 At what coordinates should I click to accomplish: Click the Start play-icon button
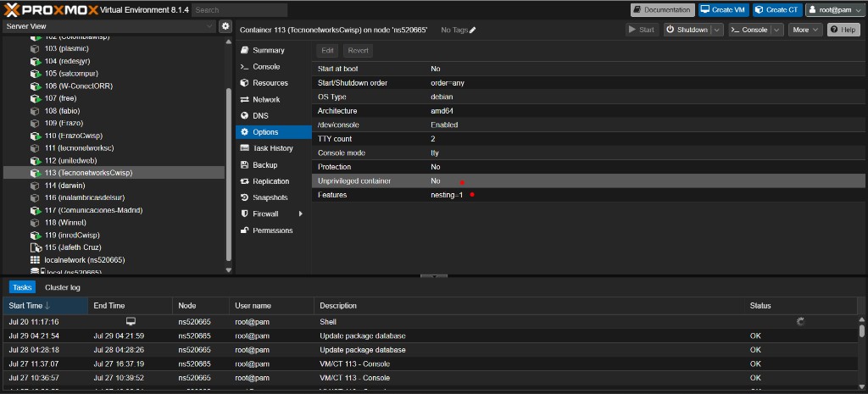pos(641,30)
